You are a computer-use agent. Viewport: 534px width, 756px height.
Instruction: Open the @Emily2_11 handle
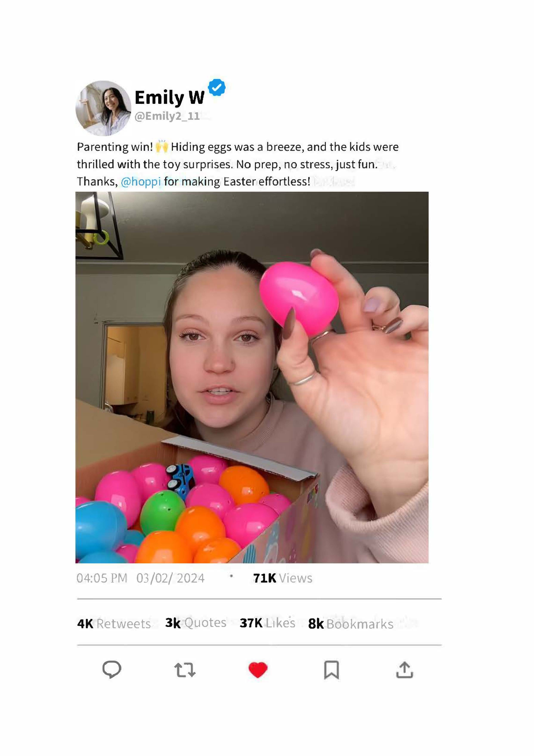tap(167, 116)
